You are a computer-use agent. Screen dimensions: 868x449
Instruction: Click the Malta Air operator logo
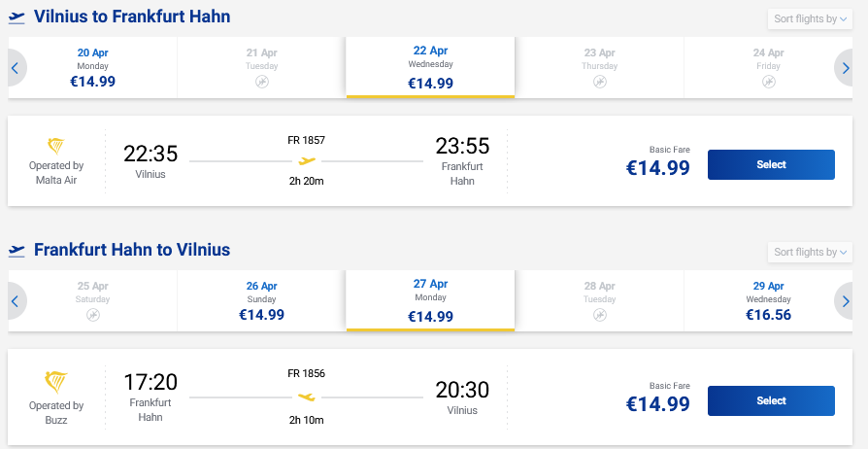(56, 146)
